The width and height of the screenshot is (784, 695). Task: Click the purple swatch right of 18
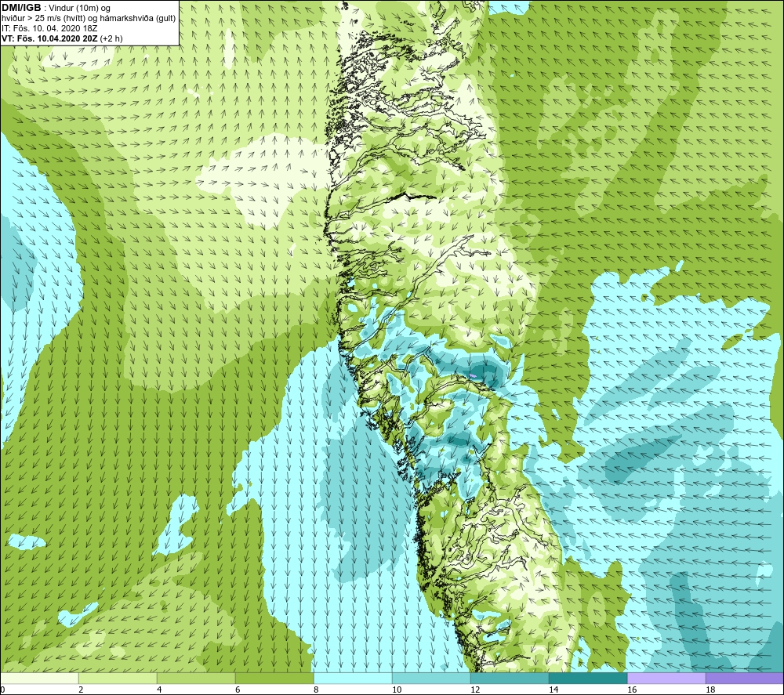pos(745,678)
